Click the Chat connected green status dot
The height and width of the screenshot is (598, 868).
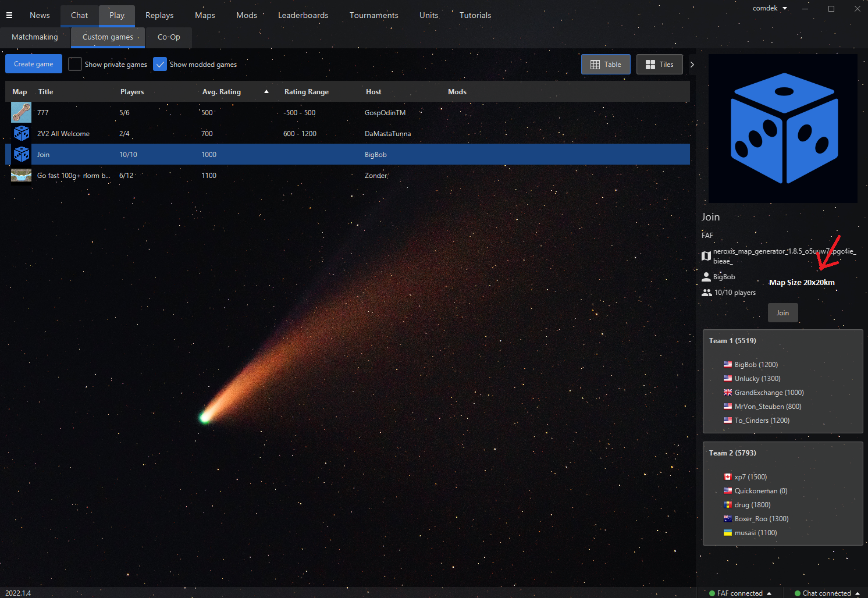tap(798, 593)
